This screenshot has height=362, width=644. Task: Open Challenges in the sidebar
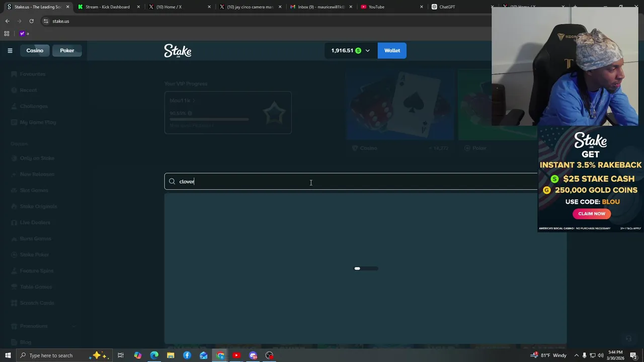coord(34,106)
